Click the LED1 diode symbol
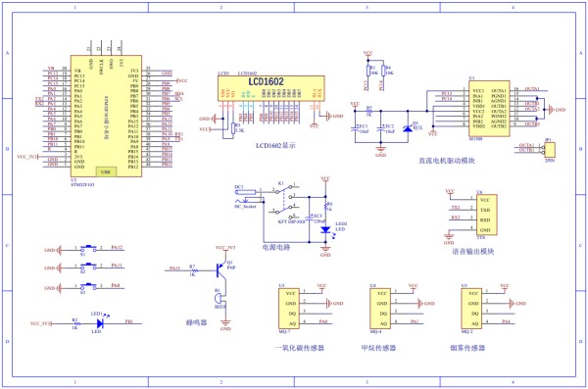The image size is (588, 389). click(x=100, y=323)
